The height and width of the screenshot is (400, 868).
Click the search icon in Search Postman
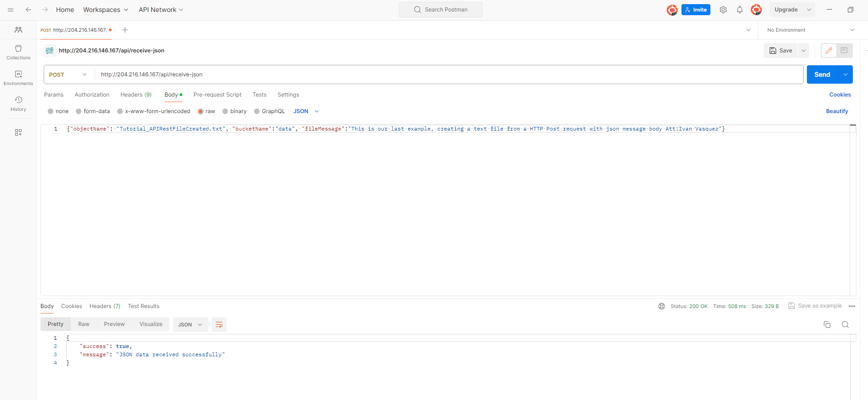[x=417, y=10]
